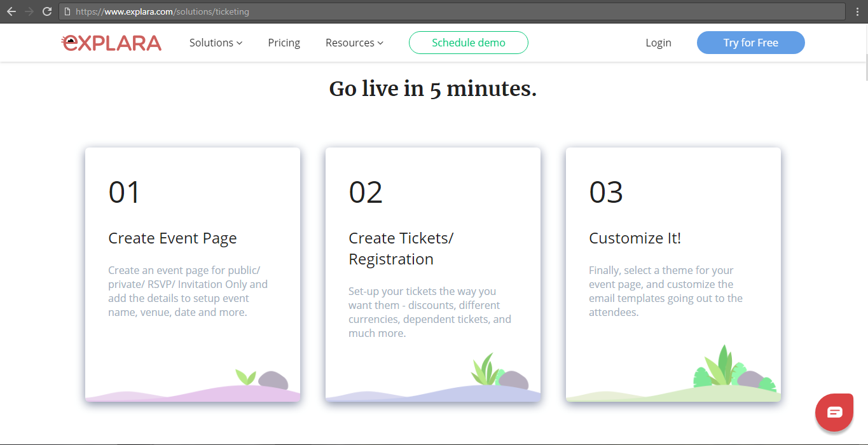This screenshot has height=445, width=868.
Task: Expand the Solutions dropdown menu
Action: [x=216, y=43]
